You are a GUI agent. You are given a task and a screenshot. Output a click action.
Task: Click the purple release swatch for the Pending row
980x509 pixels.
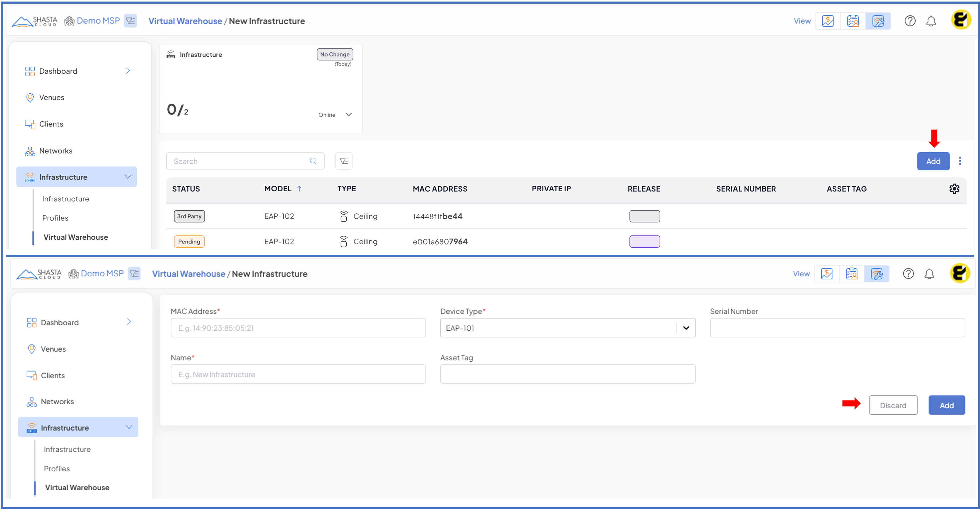pyautogui.click(x=644, y=242)
